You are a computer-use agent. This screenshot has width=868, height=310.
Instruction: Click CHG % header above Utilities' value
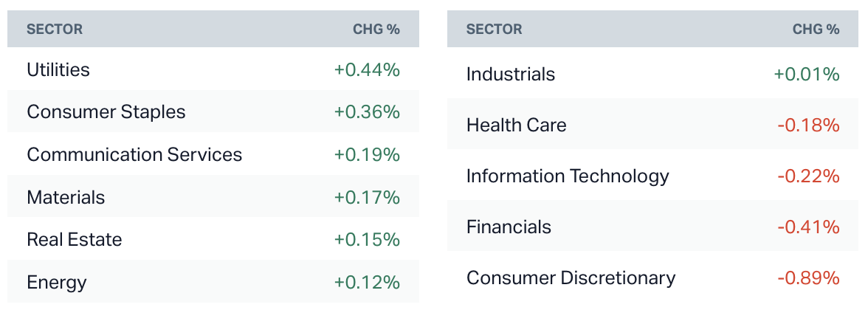pos(376,30)
